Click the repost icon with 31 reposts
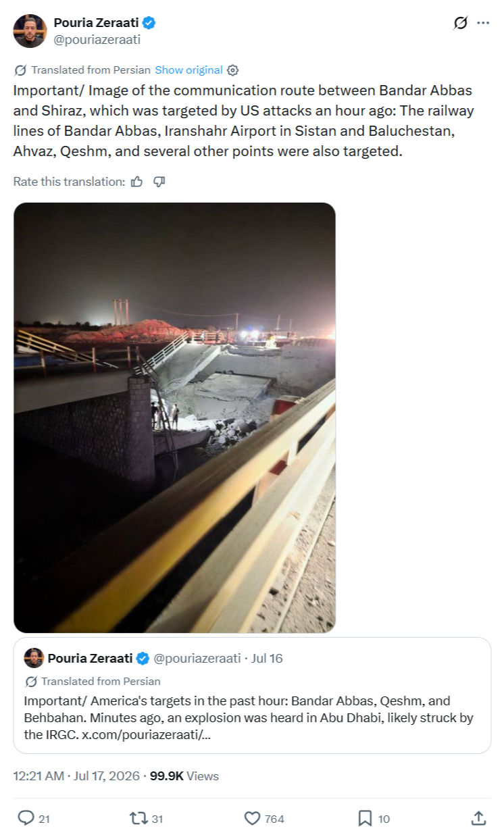 click(137, 818)
